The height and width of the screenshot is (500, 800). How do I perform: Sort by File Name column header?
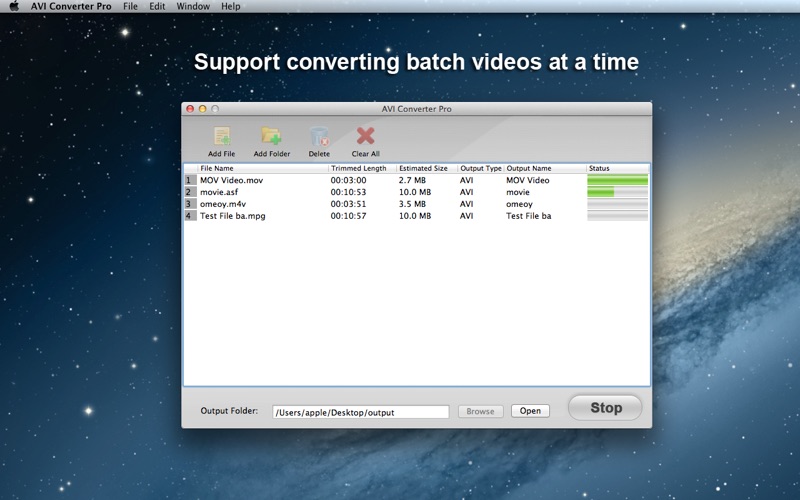click(x=262, y=168)
